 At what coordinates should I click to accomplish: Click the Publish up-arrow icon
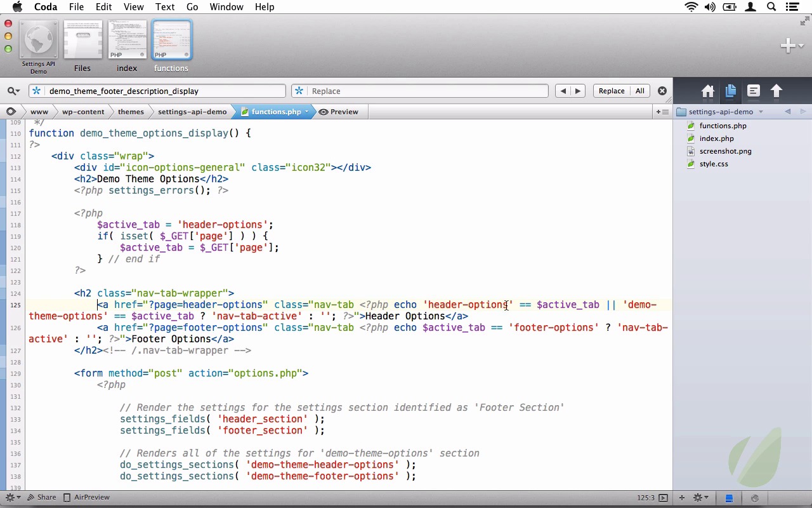pyautogui.click(x=776, y=91)
